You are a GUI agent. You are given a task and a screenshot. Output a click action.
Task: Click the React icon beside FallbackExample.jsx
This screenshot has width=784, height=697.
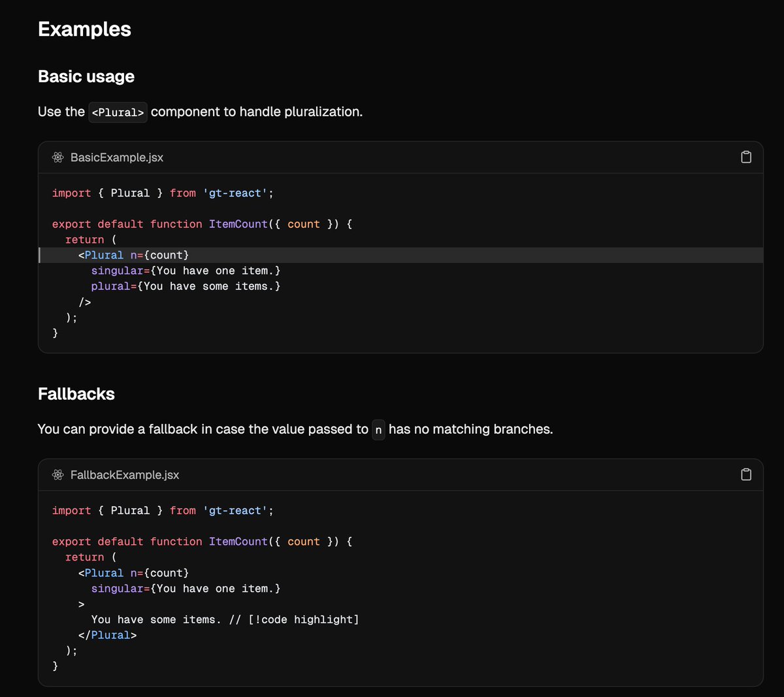click(58, 475)
